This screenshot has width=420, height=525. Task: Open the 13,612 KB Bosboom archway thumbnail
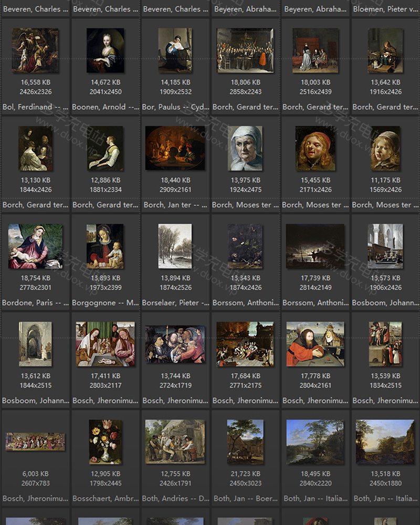[35, 344]
